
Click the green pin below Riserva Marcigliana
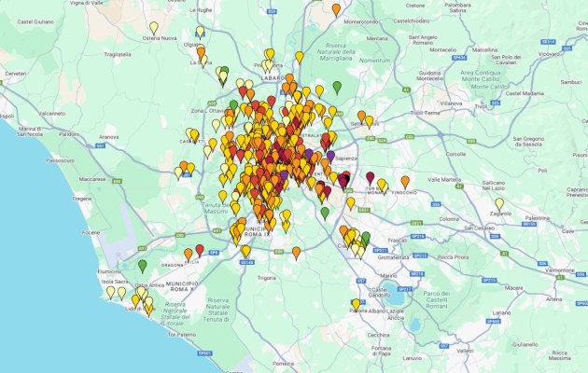(x=337, y=88)
